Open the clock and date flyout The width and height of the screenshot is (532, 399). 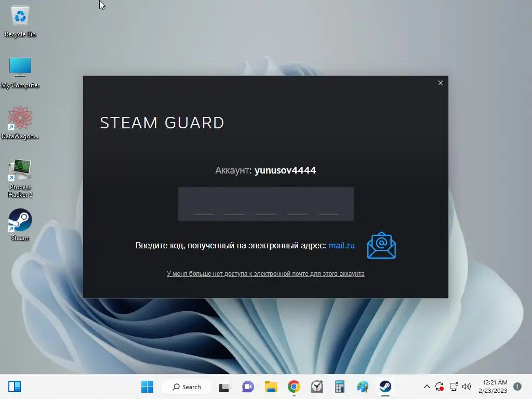(493, 387)
